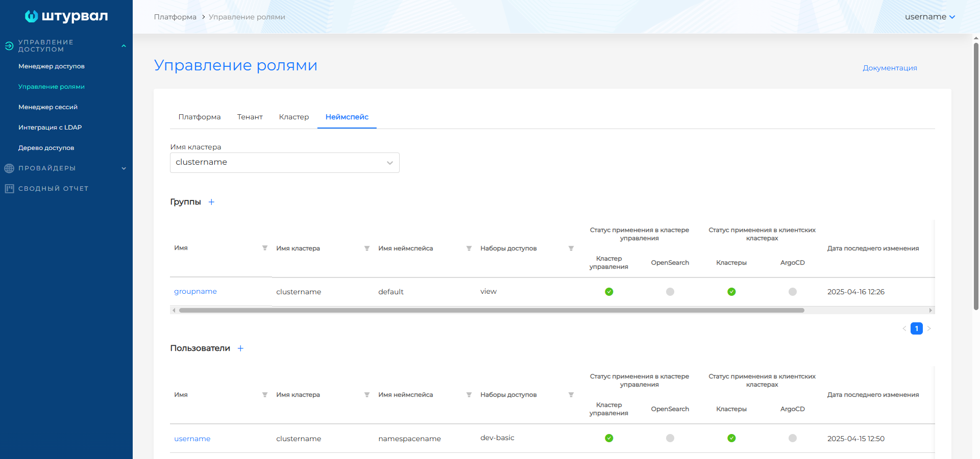This screenshot has height=459, width=980.
Task: Click the plus icon next to Группы
Action: coord(211,202)
